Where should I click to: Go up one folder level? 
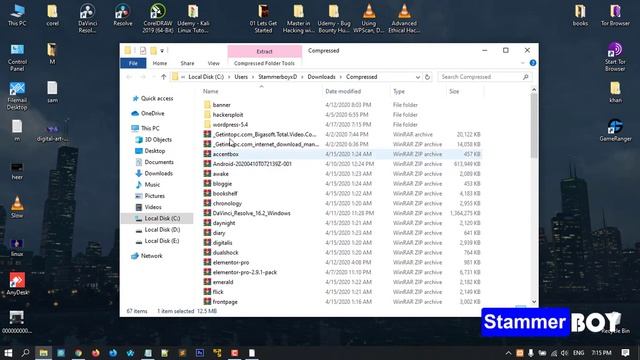[164, 77]
